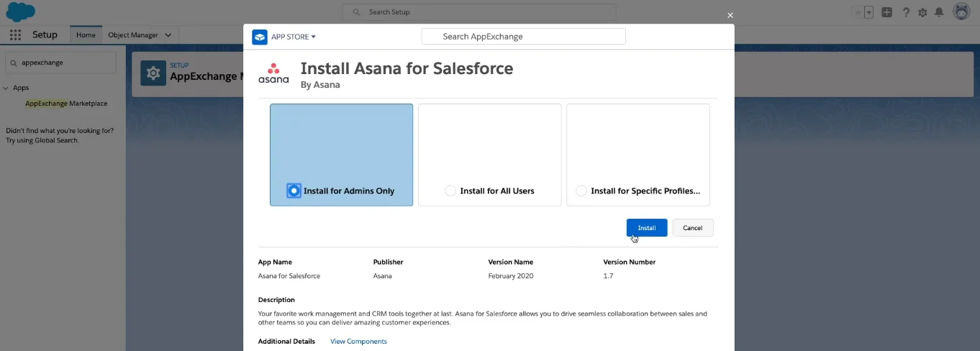The image size is (980, 351).
Task: Select Install for All Users radio
Action: point(450,191)
